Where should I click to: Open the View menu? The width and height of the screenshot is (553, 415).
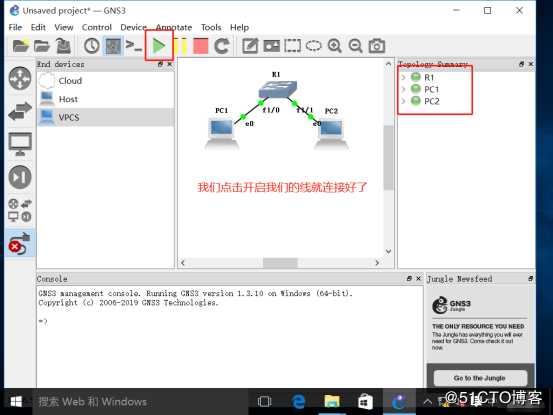click(x=64, y=28)
